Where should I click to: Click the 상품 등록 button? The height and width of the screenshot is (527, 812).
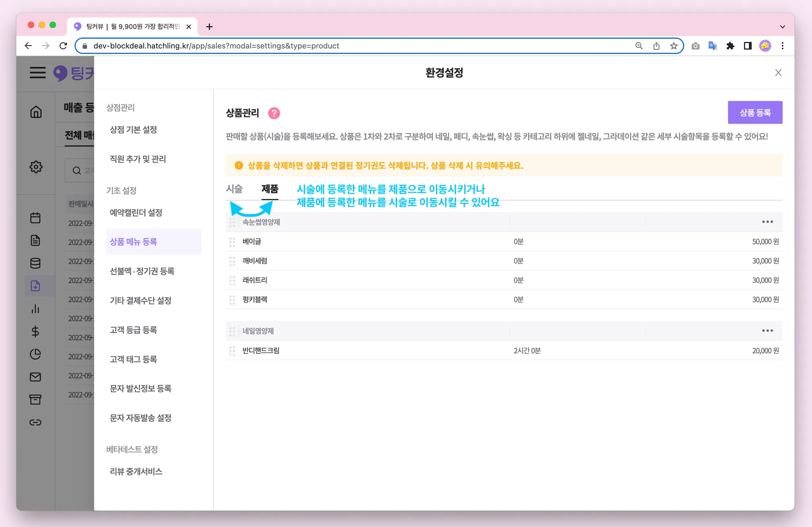755,113
